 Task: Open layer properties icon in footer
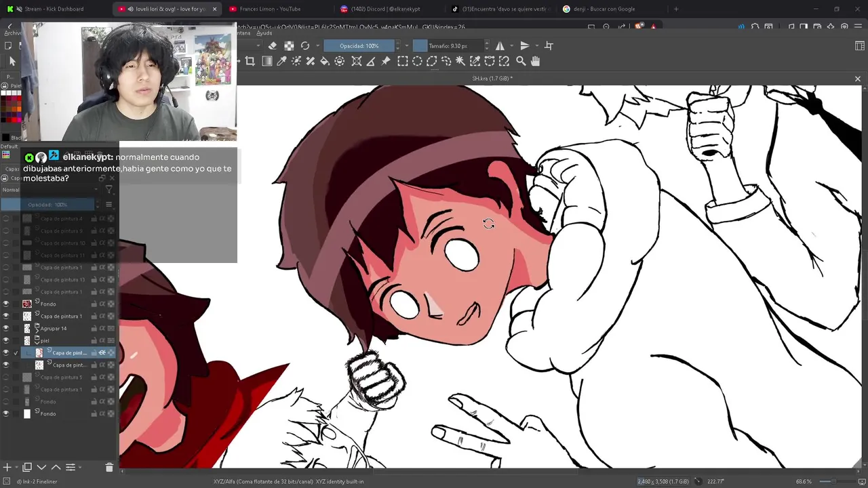70,467
